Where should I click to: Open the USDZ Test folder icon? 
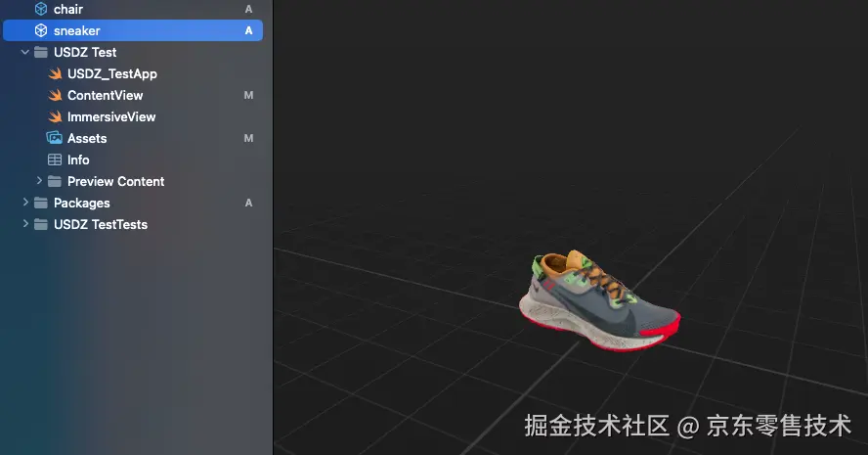(41, 52)
